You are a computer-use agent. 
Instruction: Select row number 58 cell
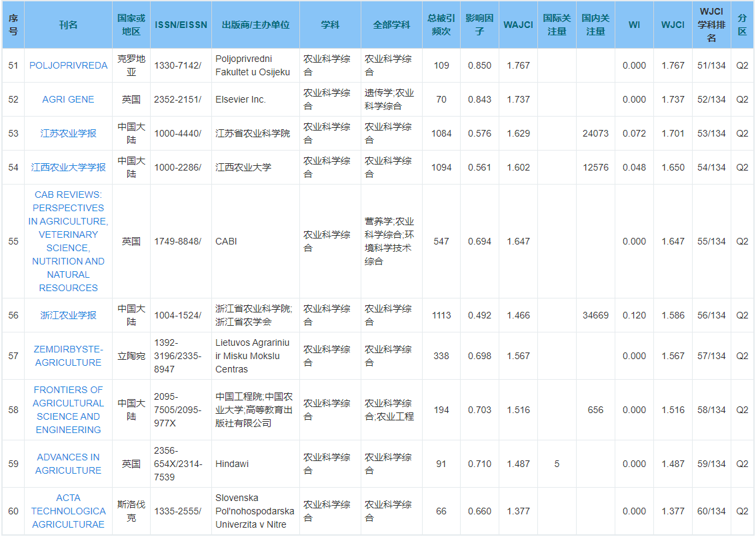[x=13, y=410]
